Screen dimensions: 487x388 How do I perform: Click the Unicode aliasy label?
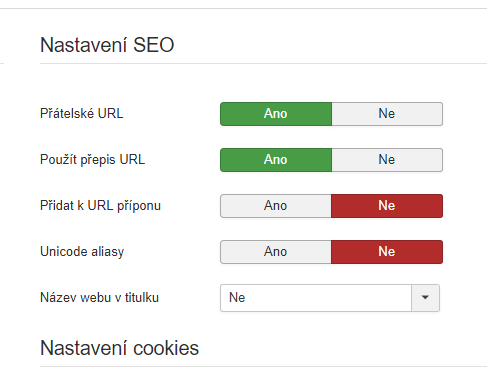point(82,252)
